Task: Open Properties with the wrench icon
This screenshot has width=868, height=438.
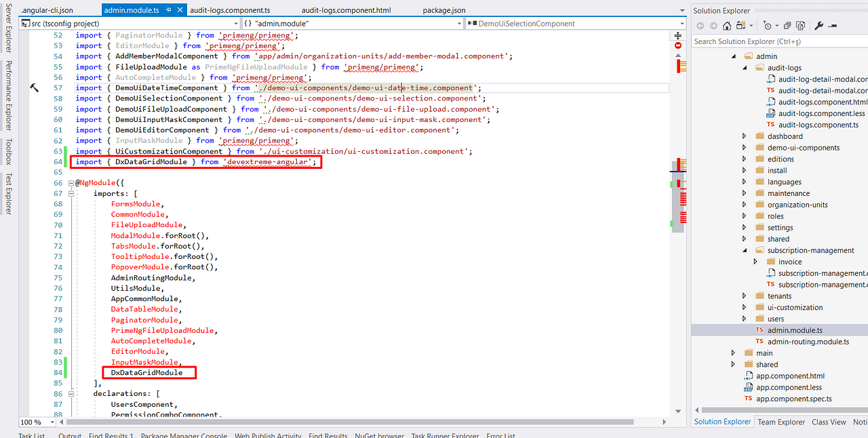Action: (x=818, y=26)
